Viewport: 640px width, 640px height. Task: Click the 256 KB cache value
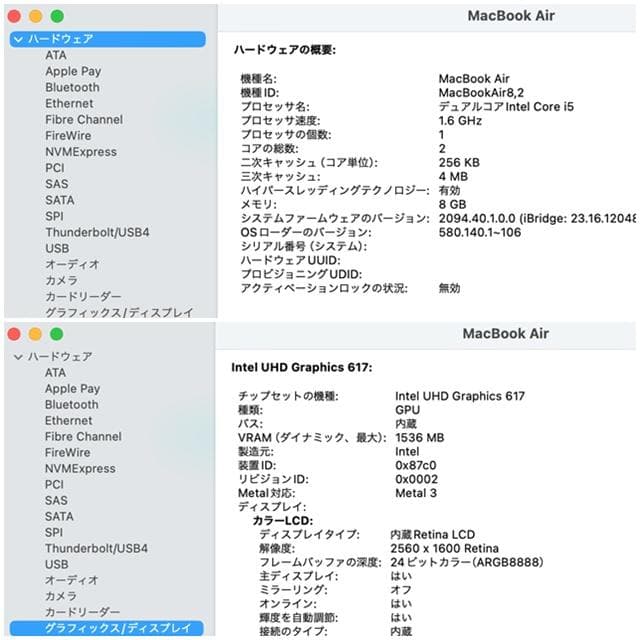[x=459, y=162]
